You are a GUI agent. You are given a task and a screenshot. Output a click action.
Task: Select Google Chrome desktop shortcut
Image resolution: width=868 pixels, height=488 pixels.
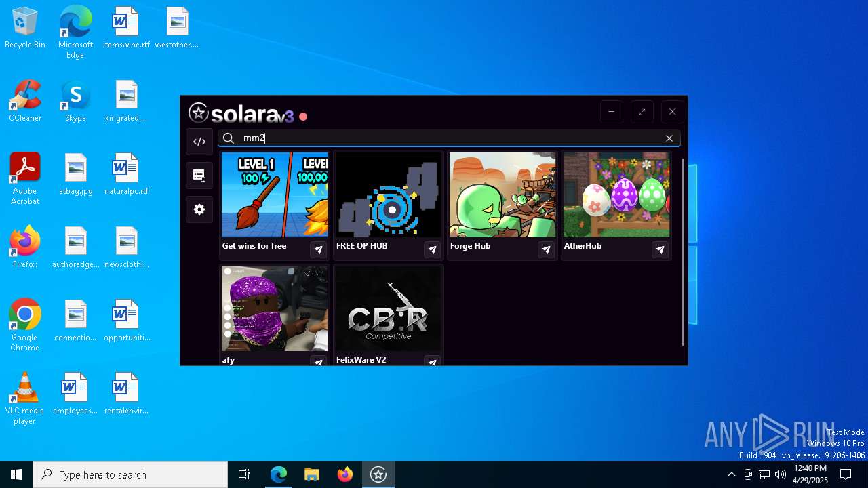pos(25,325)
